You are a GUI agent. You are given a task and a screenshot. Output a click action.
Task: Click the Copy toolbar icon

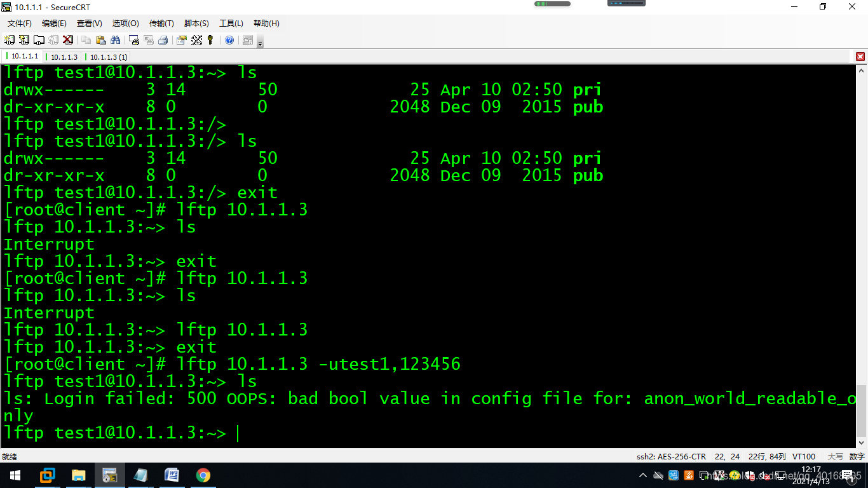pos(86,40)
